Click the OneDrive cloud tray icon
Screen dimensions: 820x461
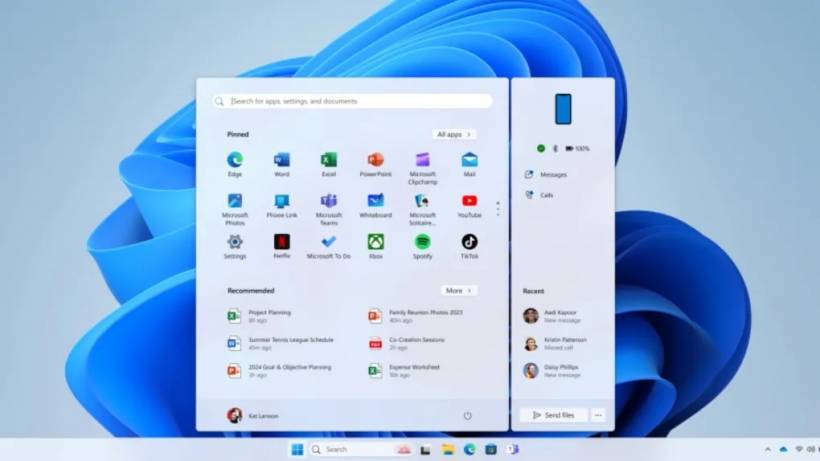pos(783,450)
